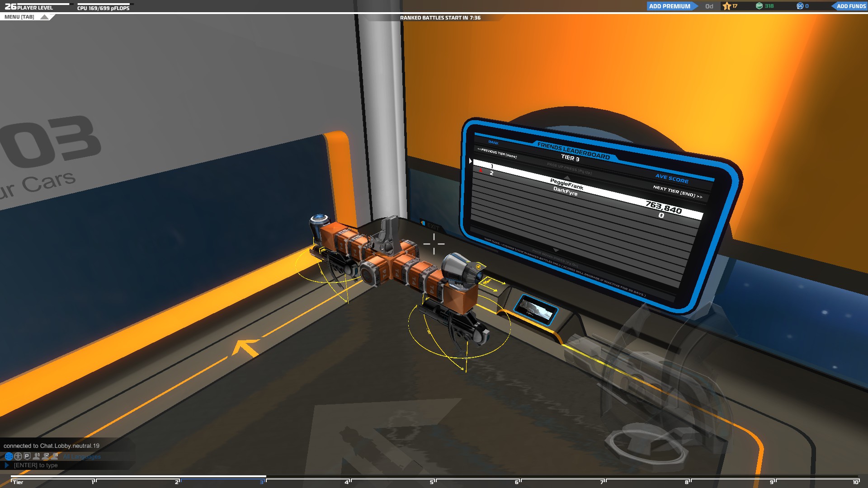Viewport: 868px width, 488px height.
Task: Select private chat slot 1 icon
Action: coord(37,456)
